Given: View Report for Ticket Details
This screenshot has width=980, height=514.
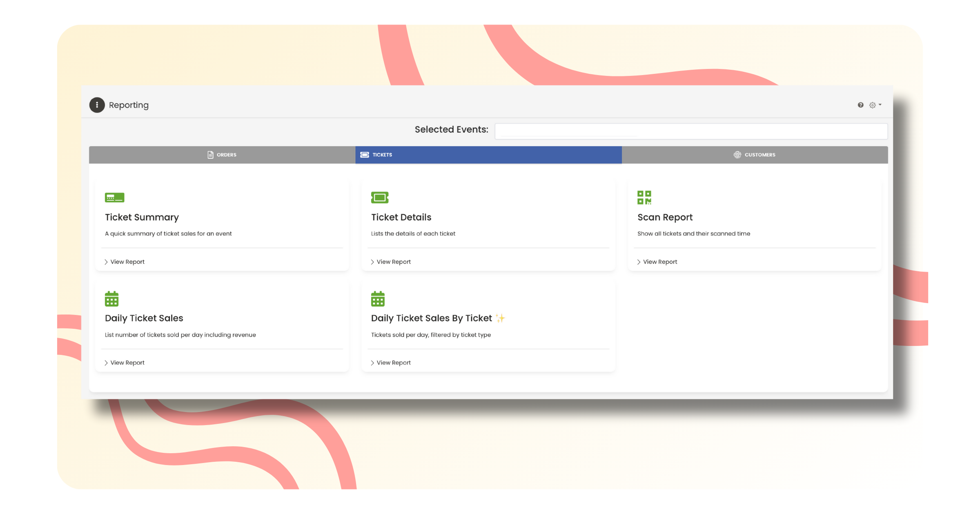Looking at the screenshot, I should pyautogui.click(x=393, y=261).
